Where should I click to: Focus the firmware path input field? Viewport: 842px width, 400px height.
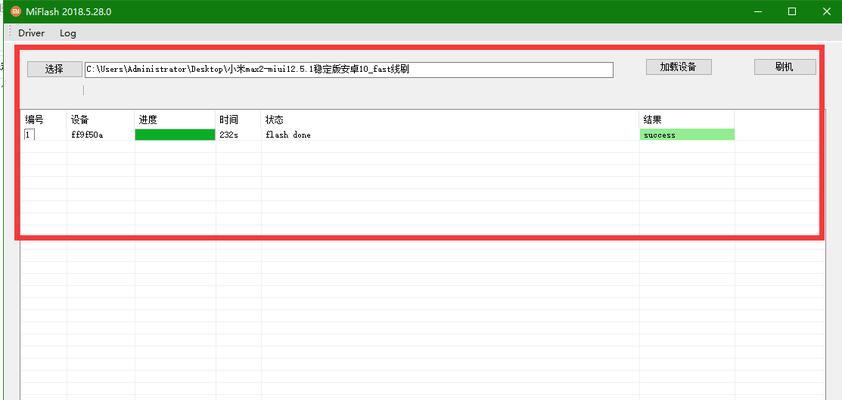349,69
